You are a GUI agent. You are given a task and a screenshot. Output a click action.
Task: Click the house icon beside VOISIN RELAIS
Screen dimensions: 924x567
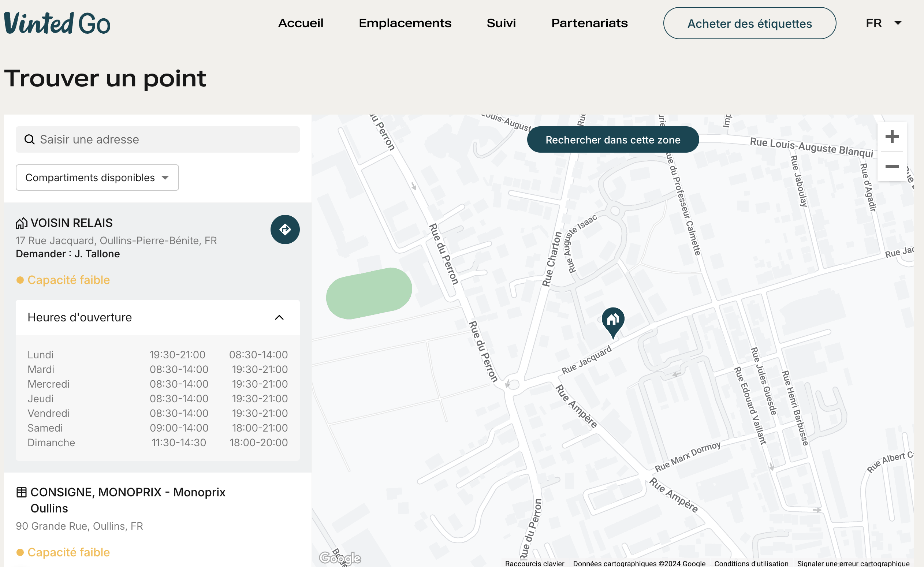pyautogui.click(x=21, y=223)
